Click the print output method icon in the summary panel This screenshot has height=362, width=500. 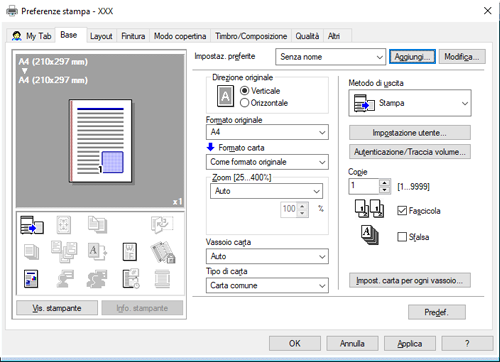32,225
